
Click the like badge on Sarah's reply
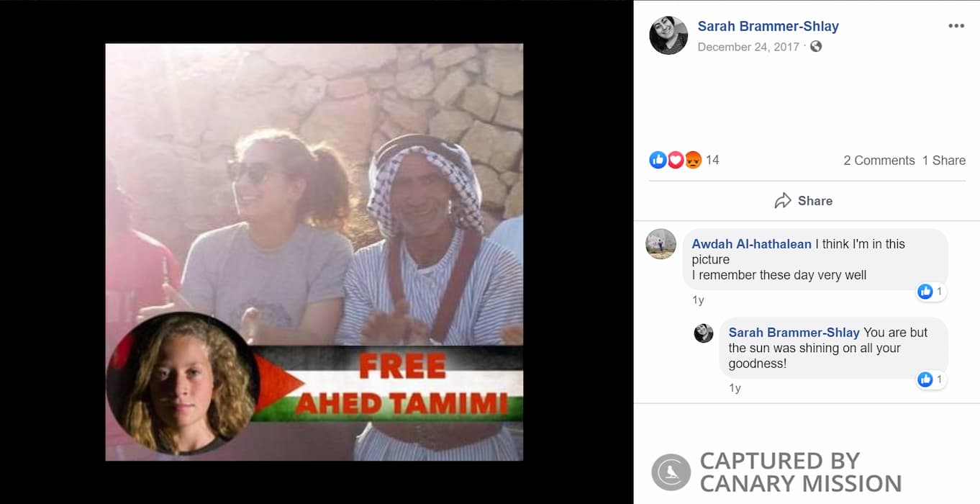click(x=931, y=379)
